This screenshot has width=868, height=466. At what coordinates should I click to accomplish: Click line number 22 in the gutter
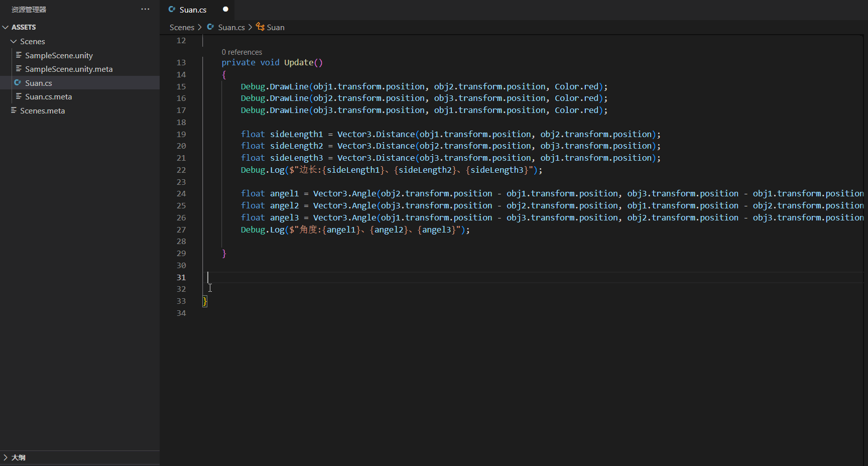point(181,170)
